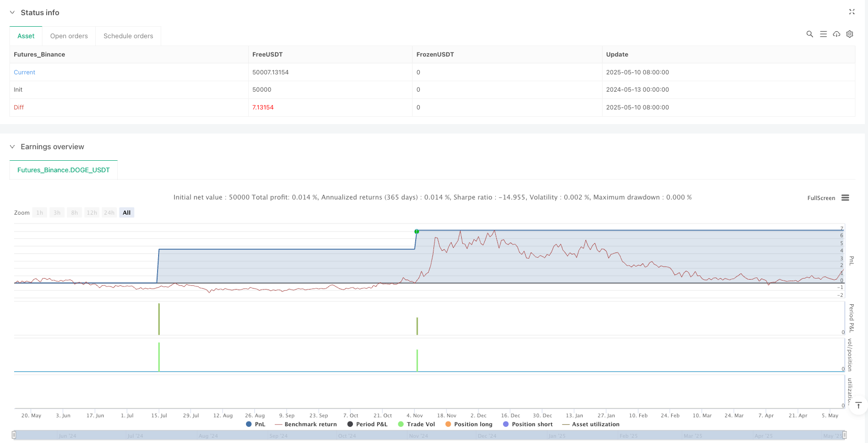
Task: Open the list view icon beside search
Action: click(x=823, y=34)
